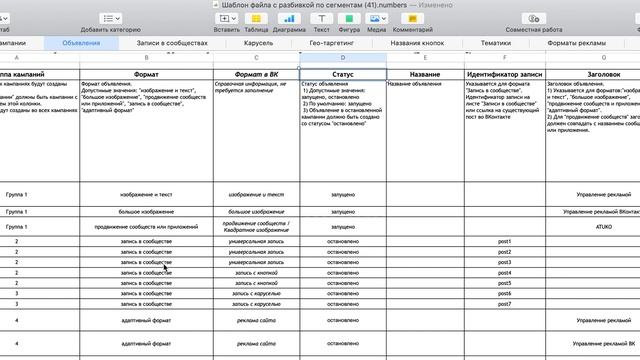Click 'универсальная запись' cell in post1 row
Viewport: 640px width, 360px height.
point(256,241)
